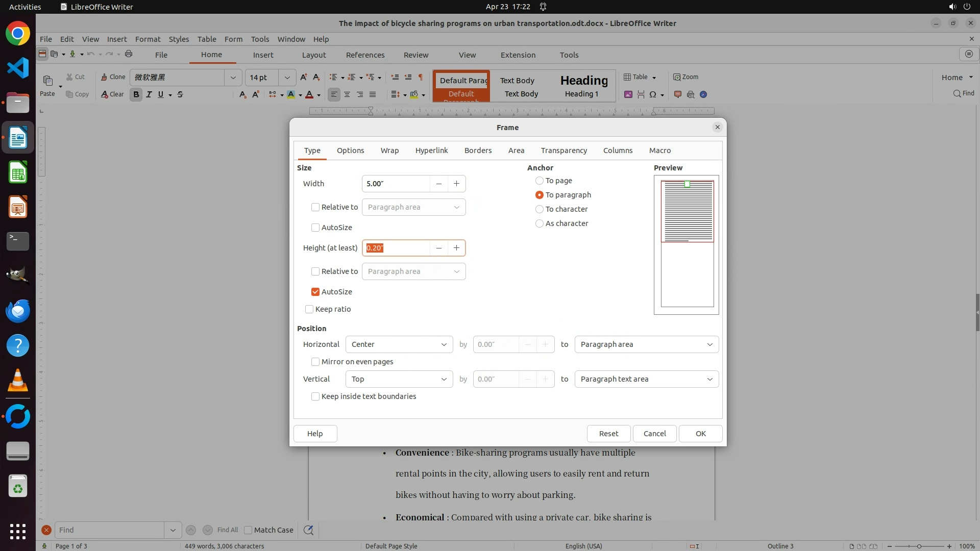Uncheck the height AutoSize checkbox

tap(315, 292)
